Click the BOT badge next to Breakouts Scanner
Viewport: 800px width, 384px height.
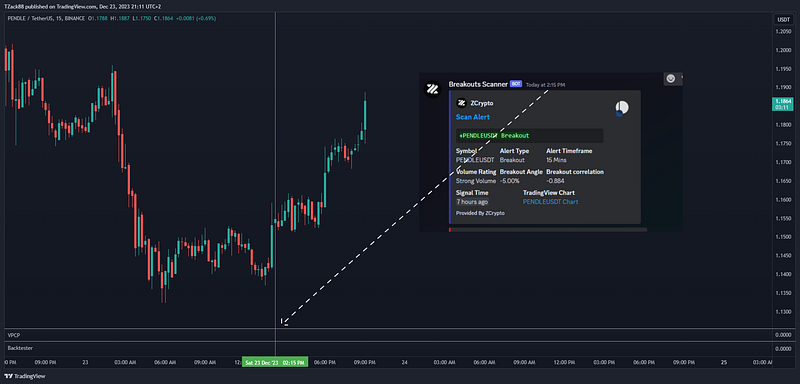[516, 84]
